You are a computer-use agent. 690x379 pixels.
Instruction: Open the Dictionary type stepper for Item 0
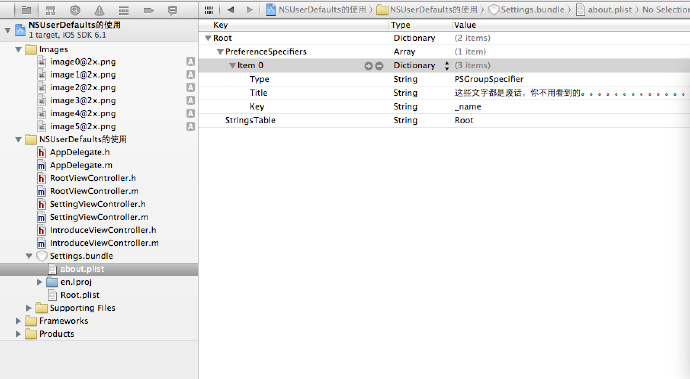click(447, 66)
